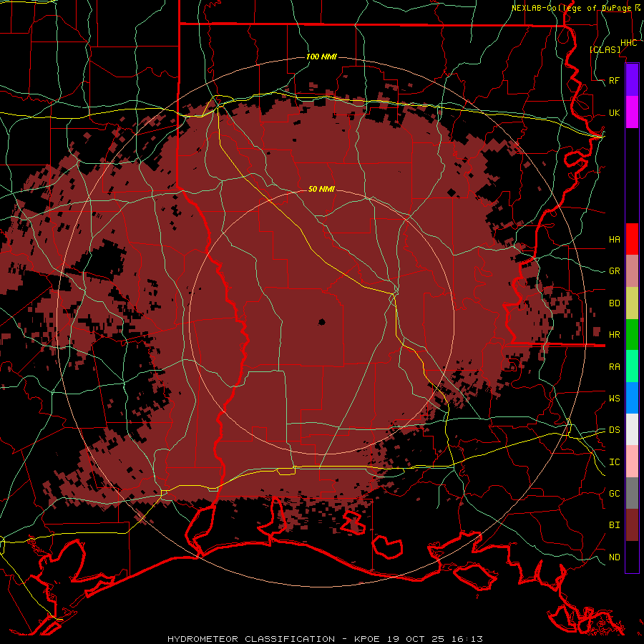The height and width of the screenshot is (644, 644).
Task: Click the WS legend label
Action: click(614, 398)
